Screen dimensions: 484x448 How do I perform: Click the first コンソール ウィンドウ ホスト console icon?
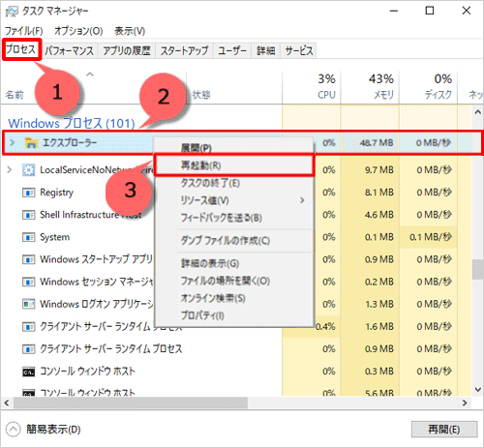coord(28,372)
